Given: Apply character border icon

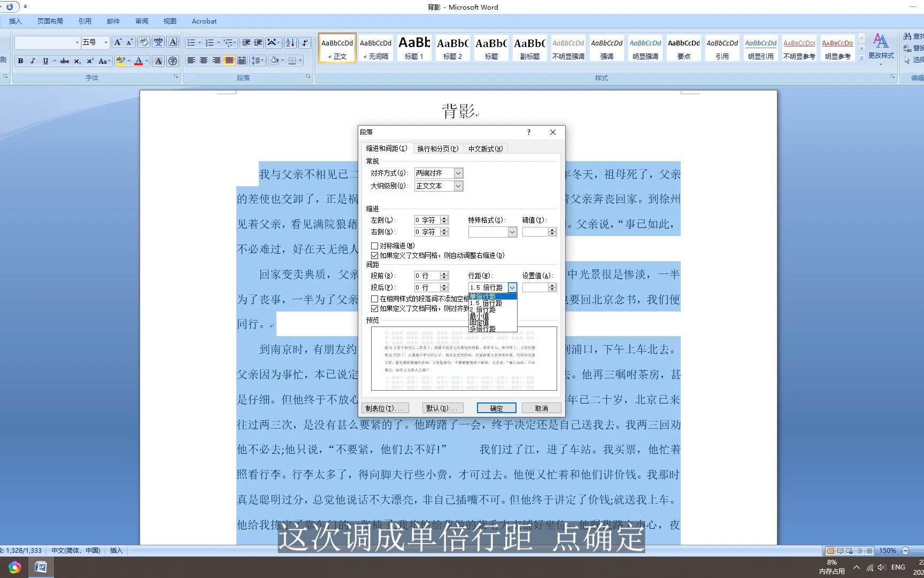Looking at the screenshot, I should 173,42.
